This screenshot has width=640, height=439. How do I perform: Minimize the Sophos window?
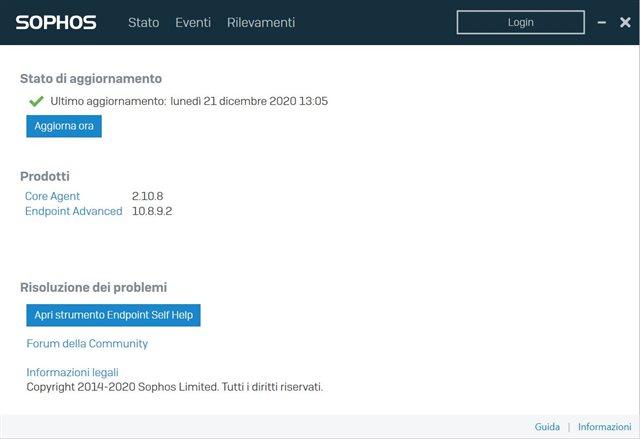click(602, 22)
